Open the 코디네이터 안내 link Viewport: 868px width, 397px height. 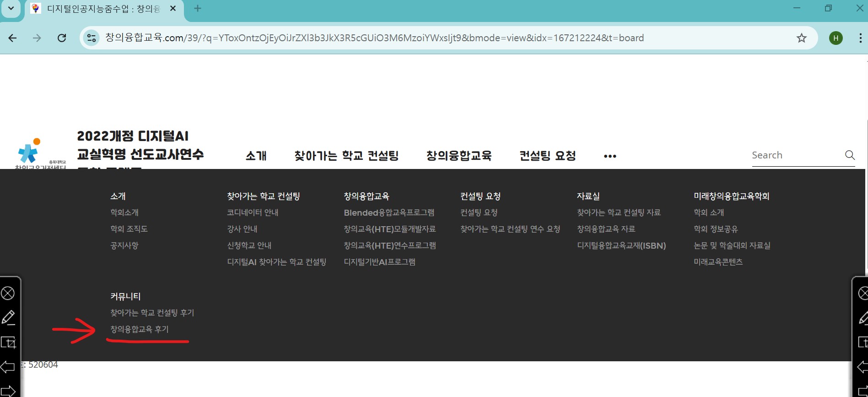(x=253, y=212)
